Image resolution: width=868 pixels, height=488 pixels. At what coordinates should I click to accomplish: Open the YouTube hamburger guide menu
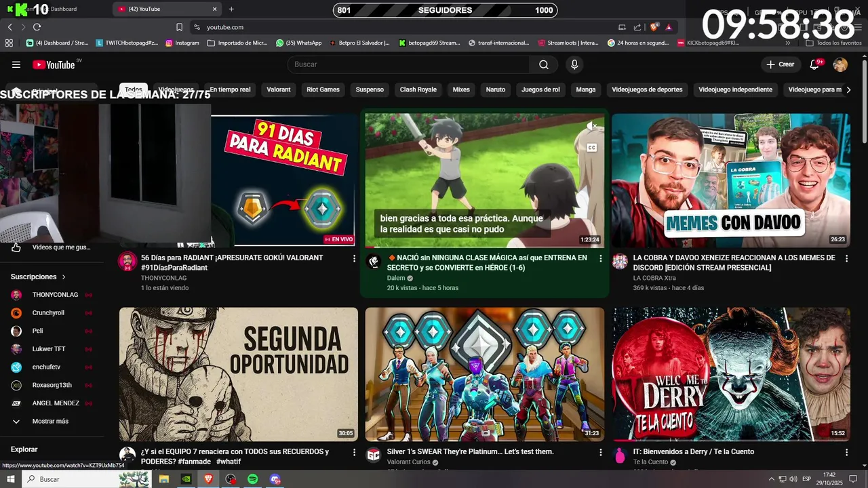point(16,64)
